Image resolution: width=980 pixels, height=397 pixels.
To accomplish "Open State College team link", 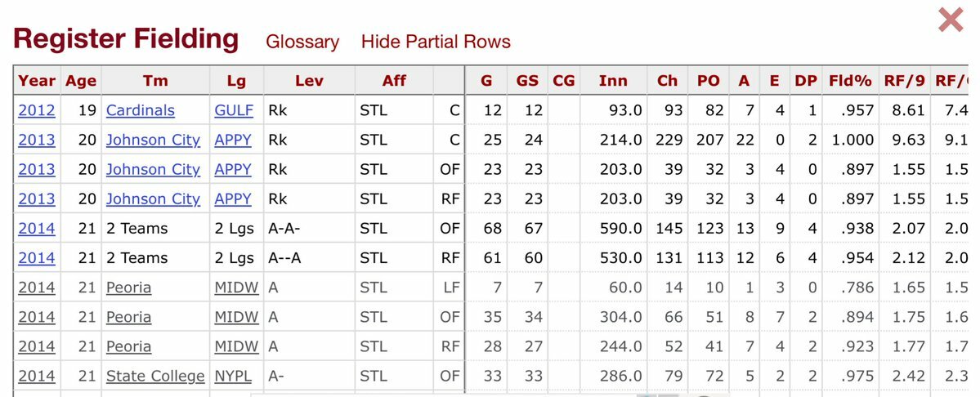I will coord(155,376).
